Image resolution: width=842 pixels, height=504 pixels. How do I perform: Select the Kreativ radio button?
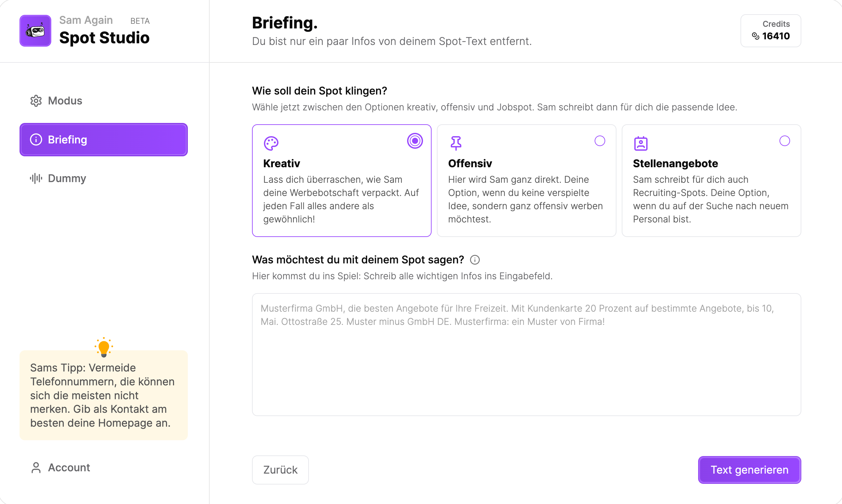[415, 141]
